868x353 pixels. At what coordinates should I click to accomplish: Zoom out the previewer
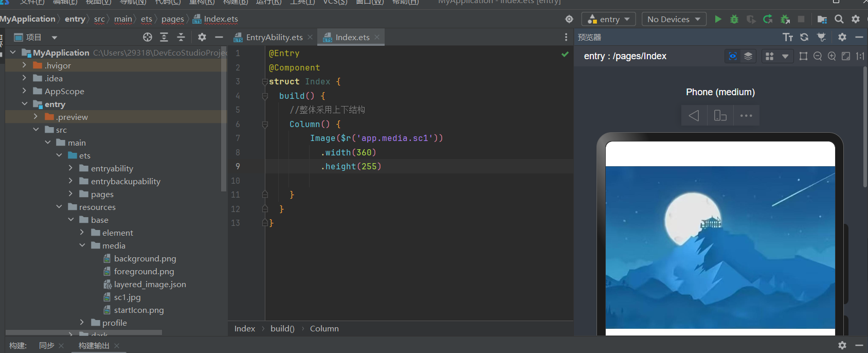coord(818,56)
